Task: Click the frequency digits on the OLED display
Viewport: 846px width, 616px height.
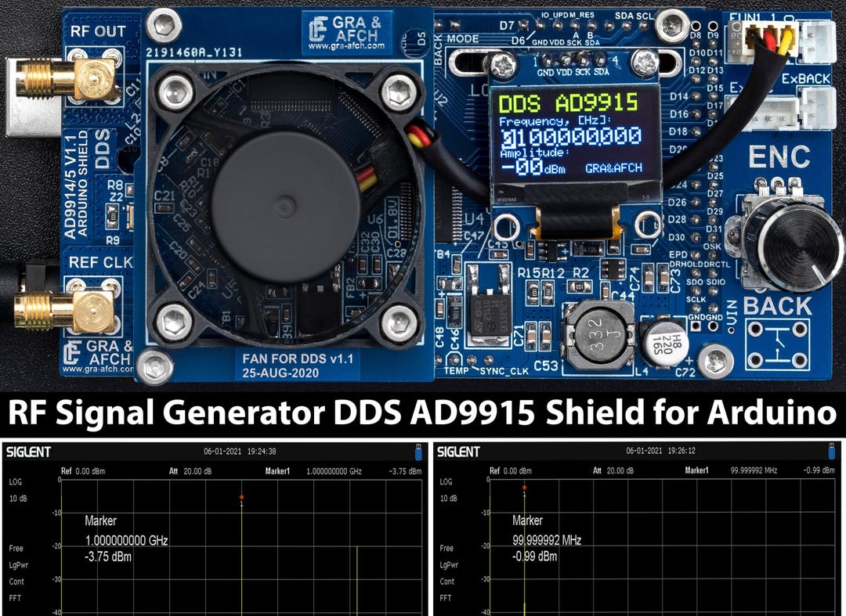Action: (571, 136)
